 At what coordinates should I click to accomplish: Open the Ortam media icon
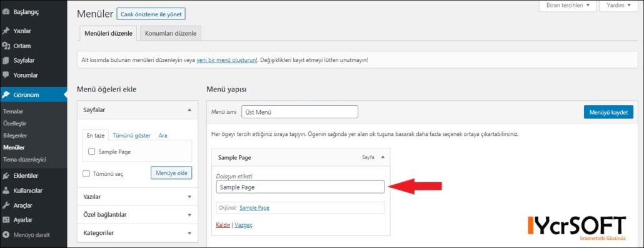tap(6, 46)
